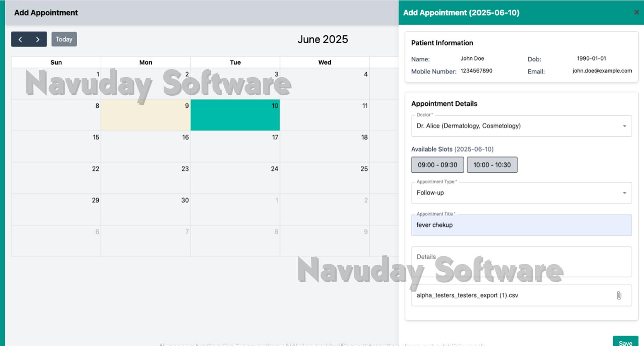The height and width of the screenshot is (346, 644).
Task: Select the 09:00 - 09:30 slot
Action: (438, 165)
